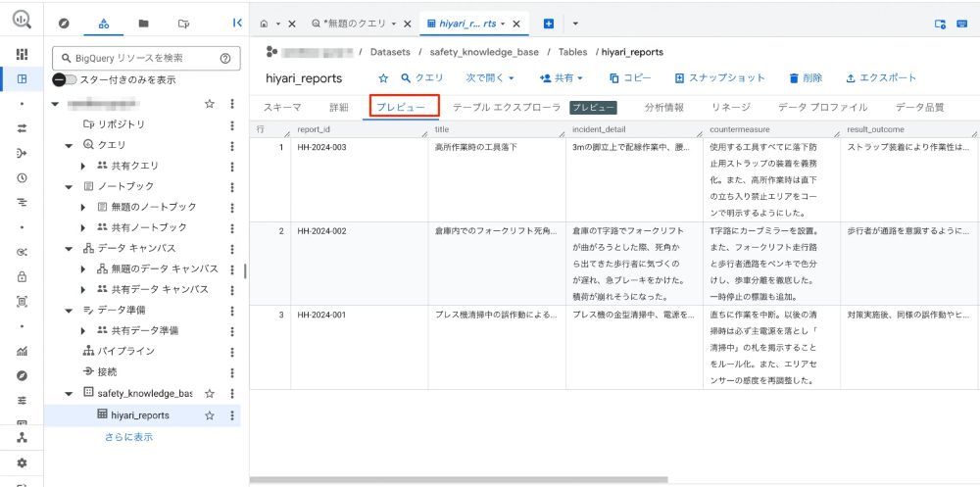Screen dimensions: 980x487
Task: Open more options for 接続 row
Action: (232, 372)
